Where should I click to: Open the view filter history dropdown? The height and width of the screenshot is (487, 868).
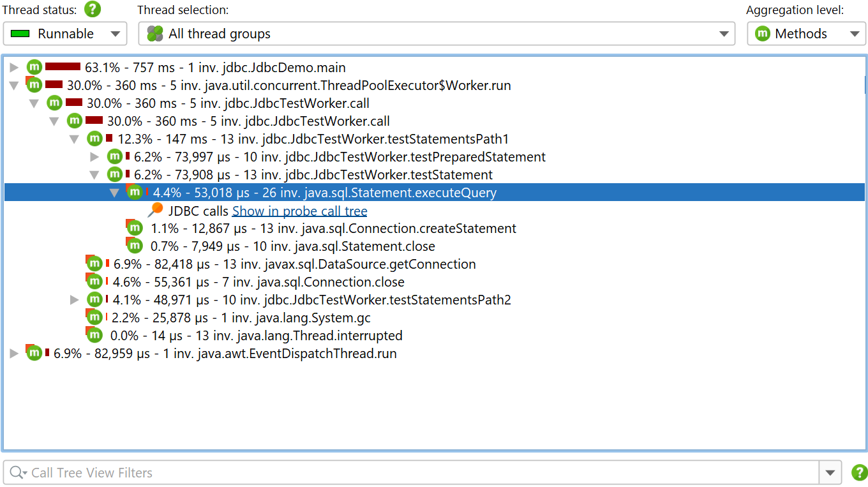click(830, 473)
